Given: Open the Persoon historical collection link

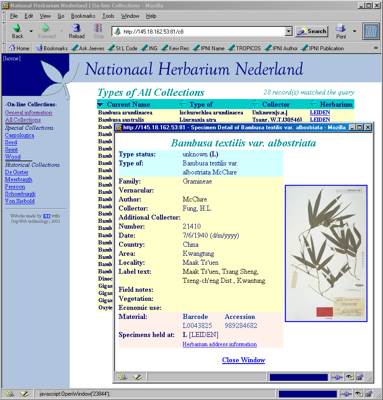Looking at the screenshot, I should 15,187.
